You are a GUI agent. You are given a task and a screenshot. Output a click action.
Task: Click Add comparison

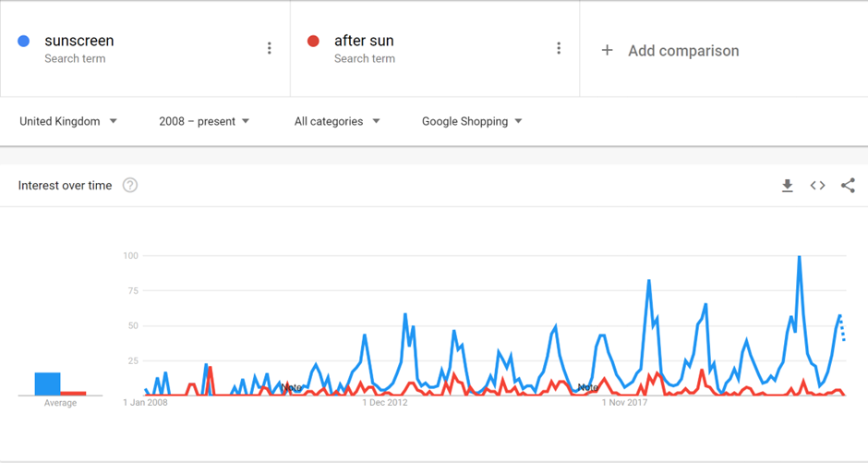[x=683, y=51]
